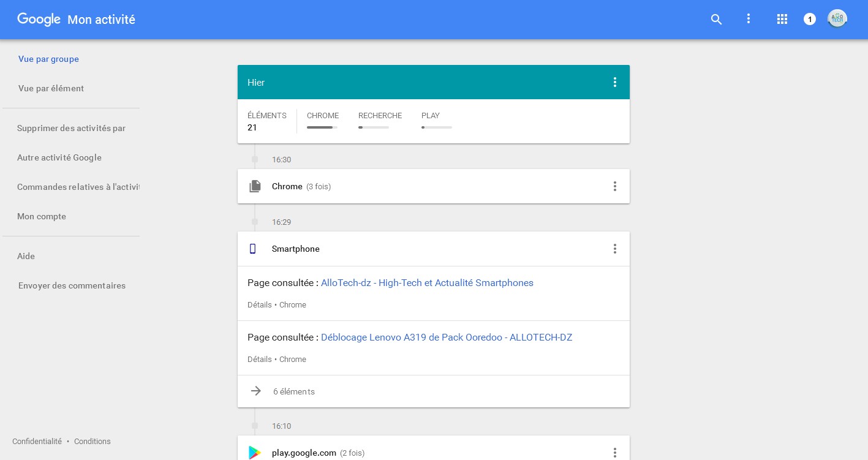Click the Google logo in the header
The width and height of the screenshot is (868, 460).
coord(39,19)
